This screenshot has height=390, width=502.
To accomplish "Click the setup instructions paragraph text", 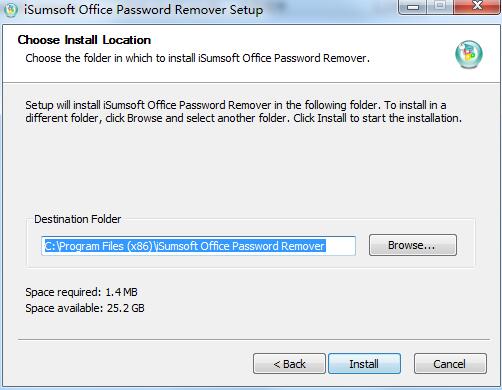I will pyautogui.click(x=243, y=112).
